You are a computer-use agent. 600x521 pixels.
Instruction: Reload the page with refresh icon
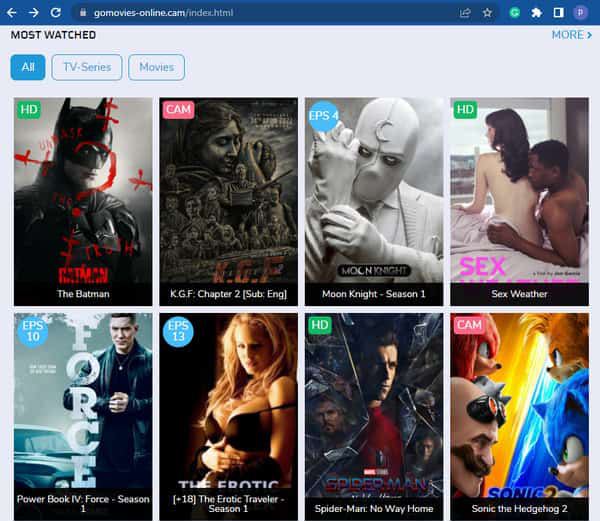click(55, 13)
